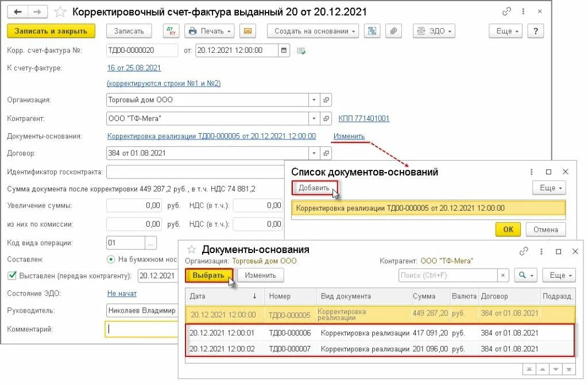Open корректируются строки №1 и №2 link
Screen dimensions: 588x385
(x=164, y=83)
